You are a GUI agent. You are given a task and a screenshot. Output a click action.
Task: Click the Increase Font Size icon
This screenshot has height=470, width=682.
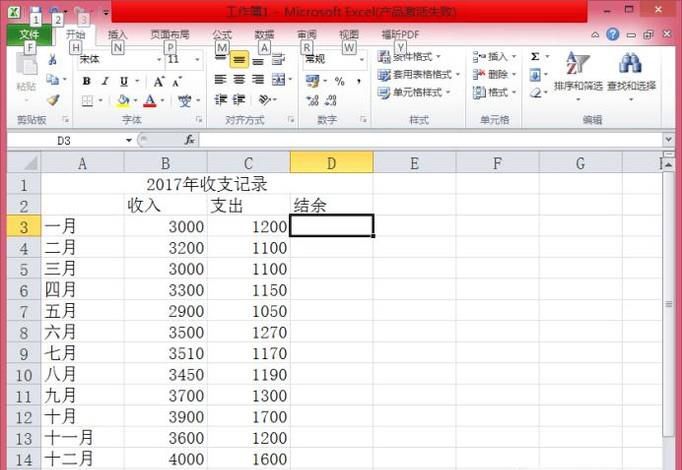point(158,81)
